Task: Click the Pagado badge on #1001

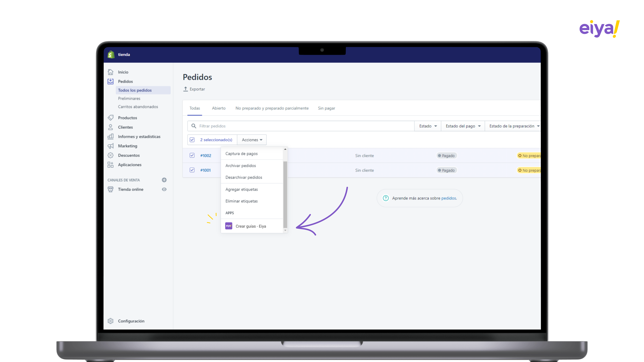Action: pos(447,170)
